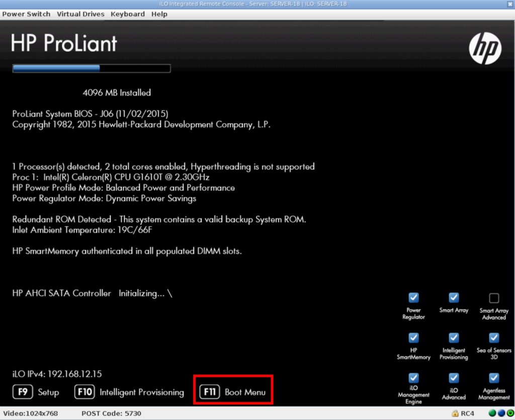Click the Inlet Ambient Temperature: 19C/66F line
The width and height of the screenshot is (515, 420).
(82, 230)
